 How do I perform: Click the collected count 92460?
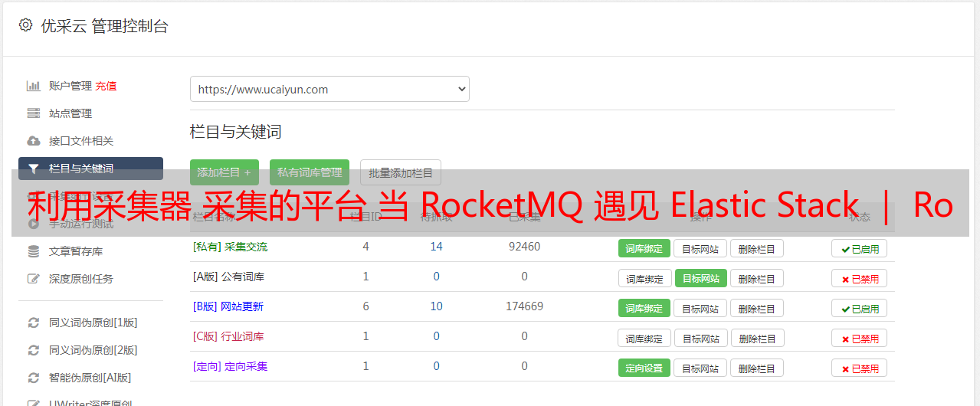[x=524, y=247]
